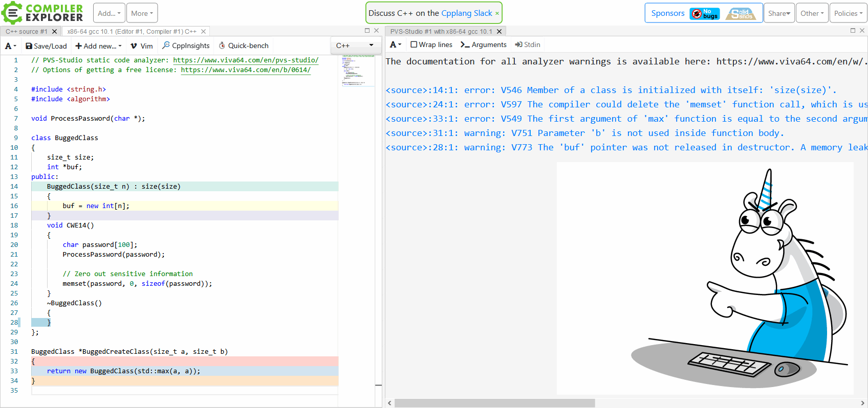This screenshot has height=408, width=868.
Task: Open the Policies dropdown
Action: (848, 13)
